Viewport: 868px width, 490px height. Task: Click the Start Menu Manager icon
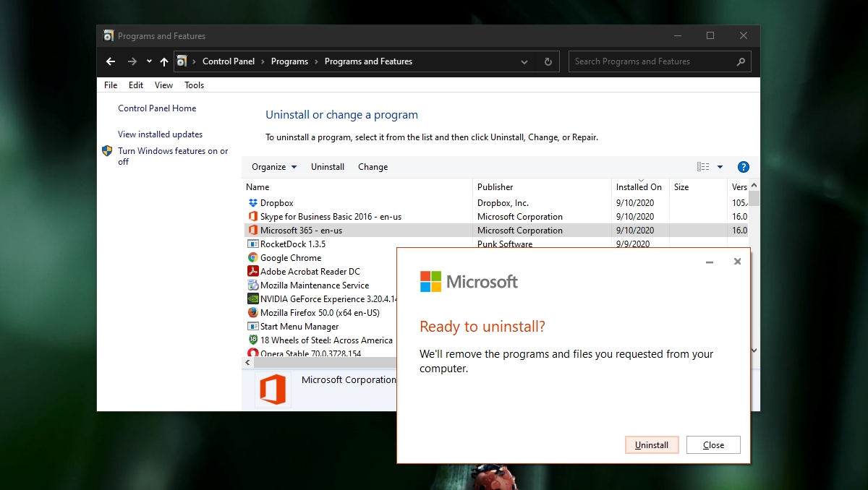(x=253, y=327)
